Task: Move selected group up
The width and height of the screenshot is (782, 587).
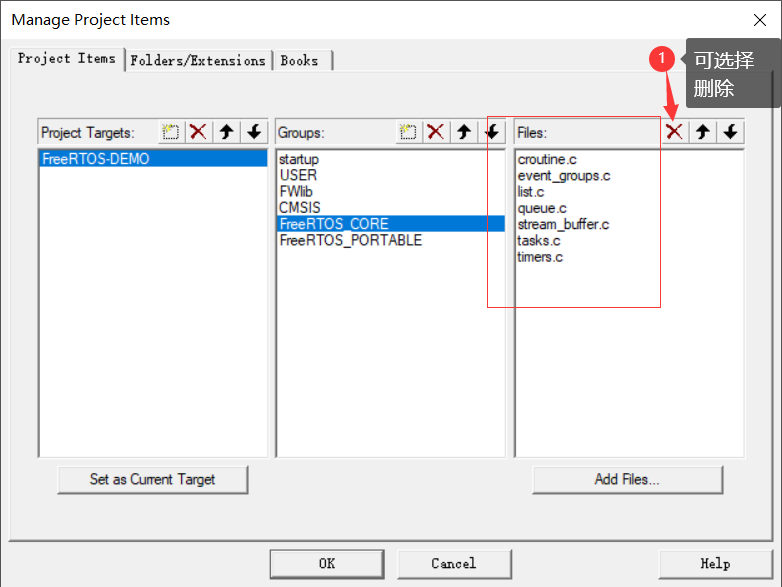Action: click(x=464, y=132)
